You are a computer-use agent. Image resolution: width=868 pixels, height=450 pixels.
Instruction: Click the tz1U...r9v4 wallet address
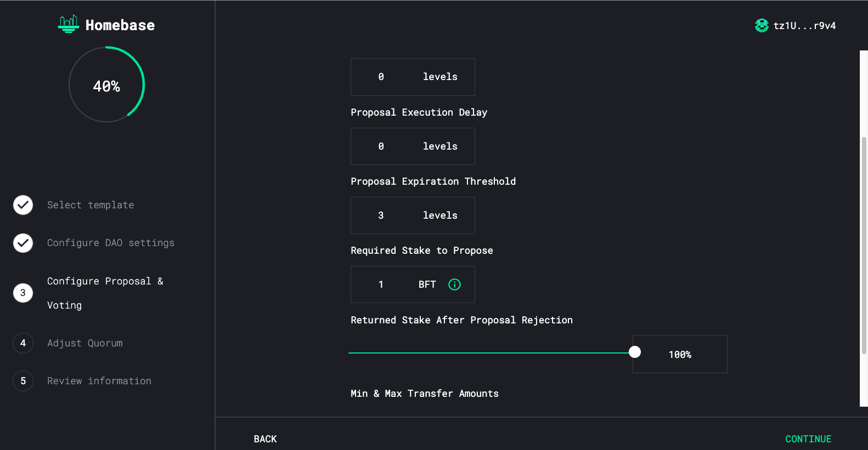coord(804,26)
